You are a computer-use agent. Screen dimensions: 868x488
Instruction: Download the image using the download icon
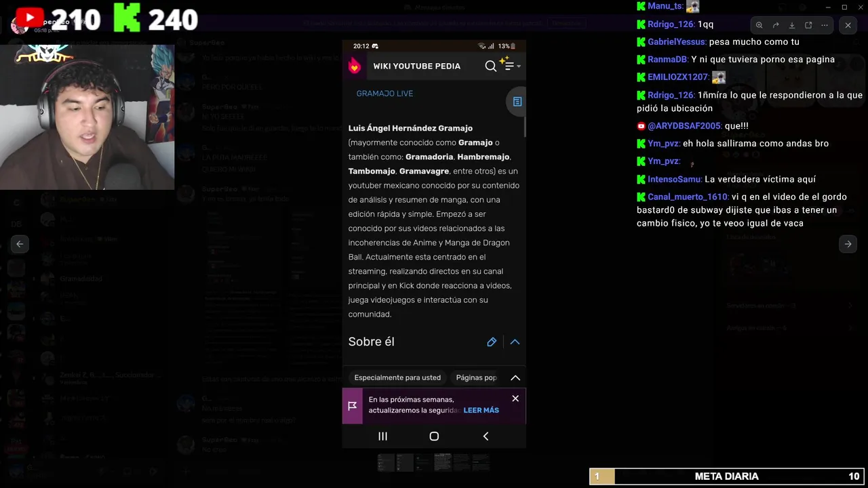pyautogui.click(x=792, y=25)
